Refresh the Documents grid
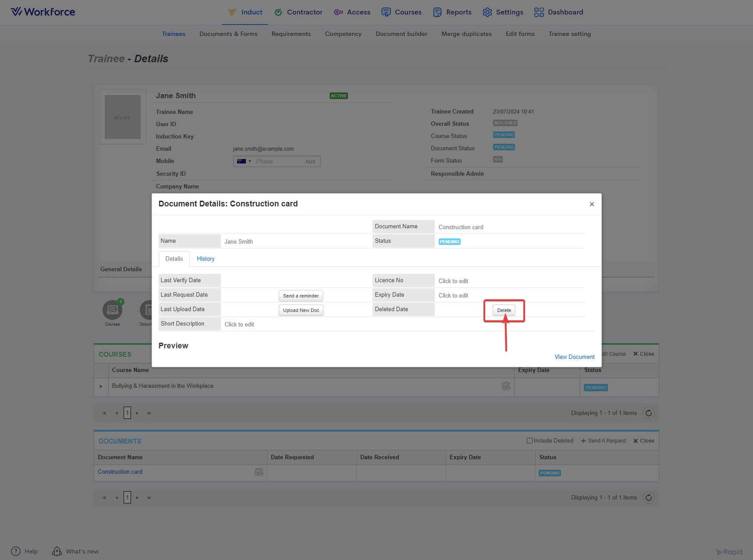753x560 pixels. click(x=648, y=497)
